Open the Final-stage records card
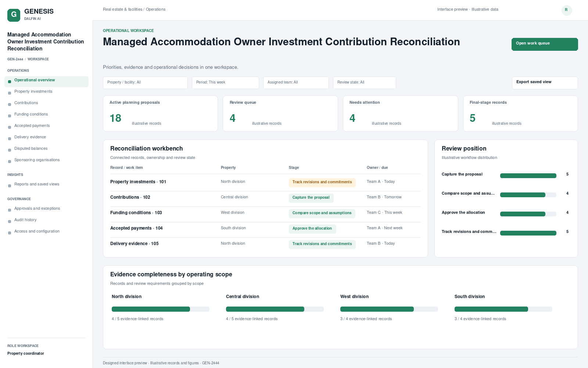 pyautogui.click(x=520, y=113)
